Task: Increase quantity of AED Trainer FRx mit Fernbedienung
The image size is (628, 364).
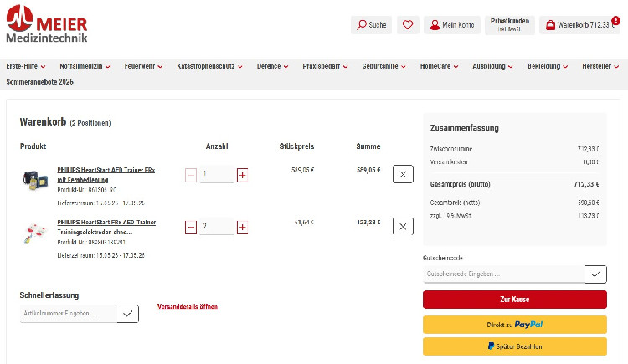Action: pos(242,175)
